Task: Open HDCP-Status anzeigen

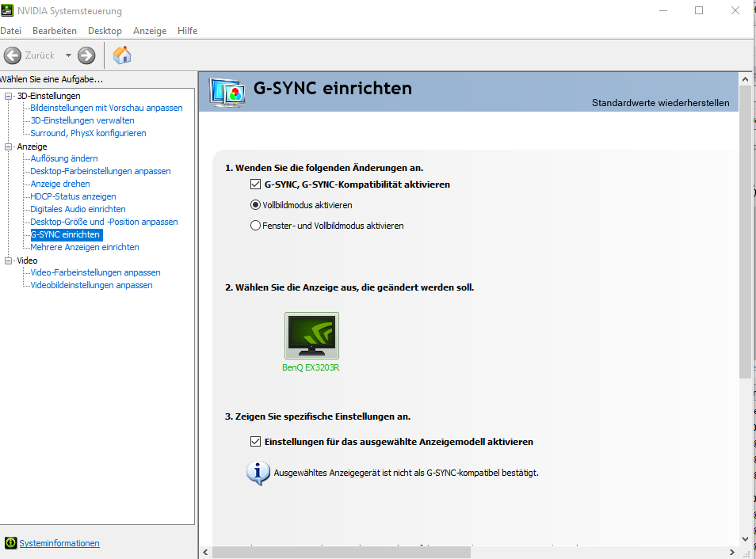Action: point(73,196)
